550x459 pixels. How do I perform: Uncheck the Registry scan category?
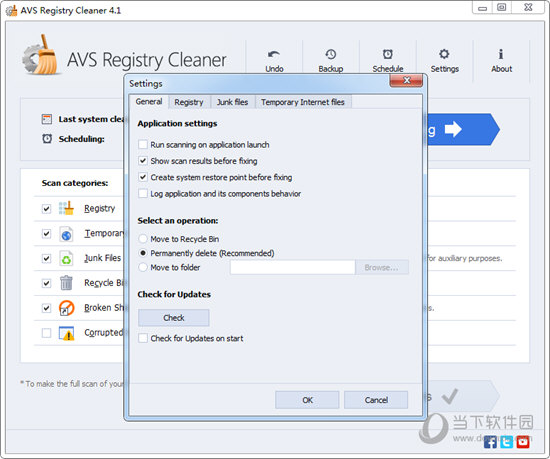(46, 209)
